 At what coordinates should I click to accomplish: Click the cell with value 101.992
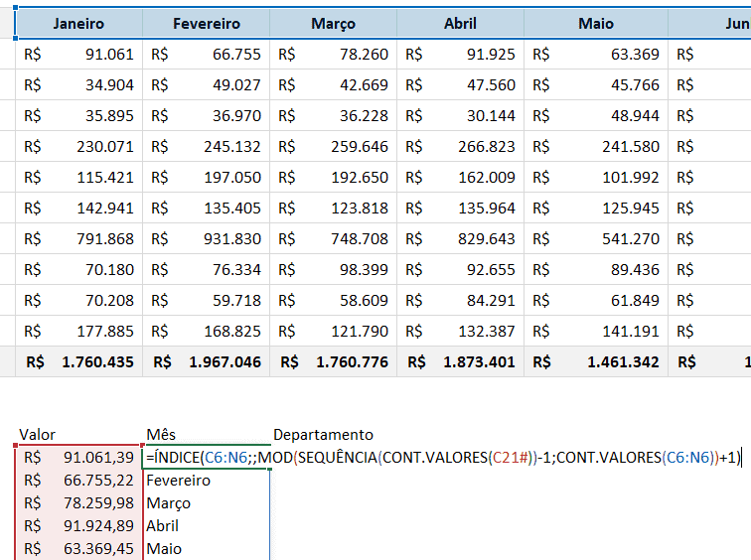(596, 177)
